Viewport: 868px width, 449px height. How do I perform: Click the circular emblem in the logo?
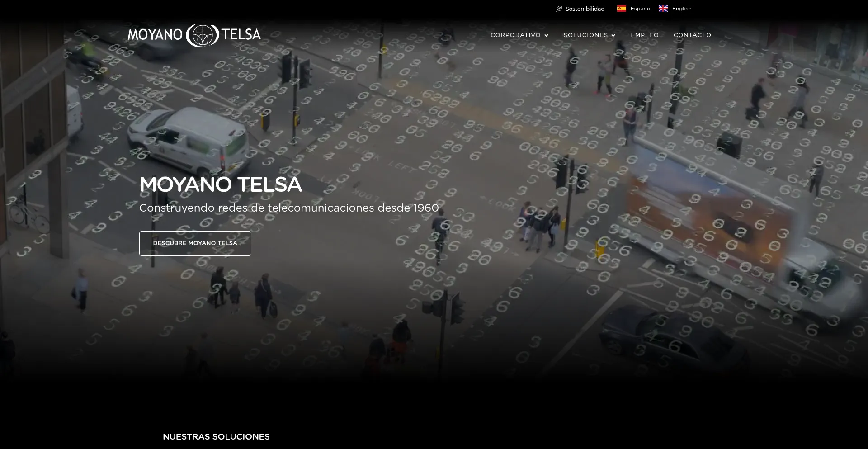click(x=202, y=35)
